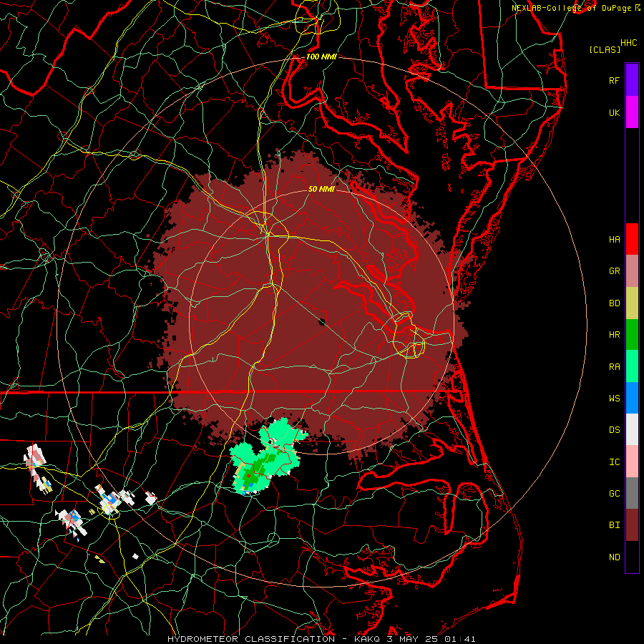Click the RF label in the legend

click(614, 80)
